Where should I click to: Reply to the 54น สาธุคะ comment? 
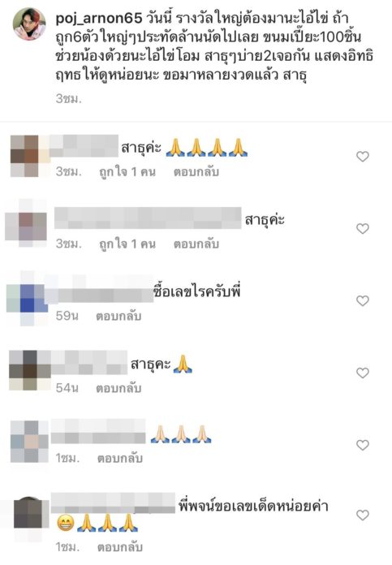118,388
